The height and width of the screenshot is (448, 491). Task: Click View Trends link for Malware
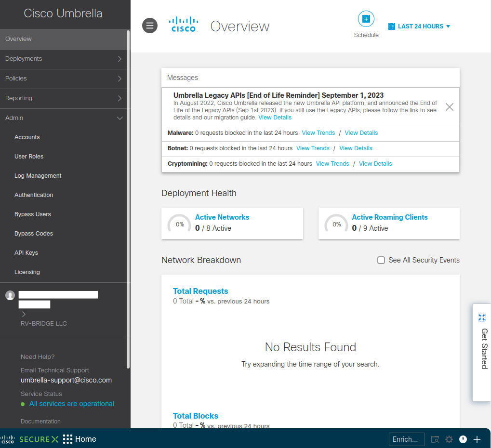pyautogui.click(x=318, y=133)
